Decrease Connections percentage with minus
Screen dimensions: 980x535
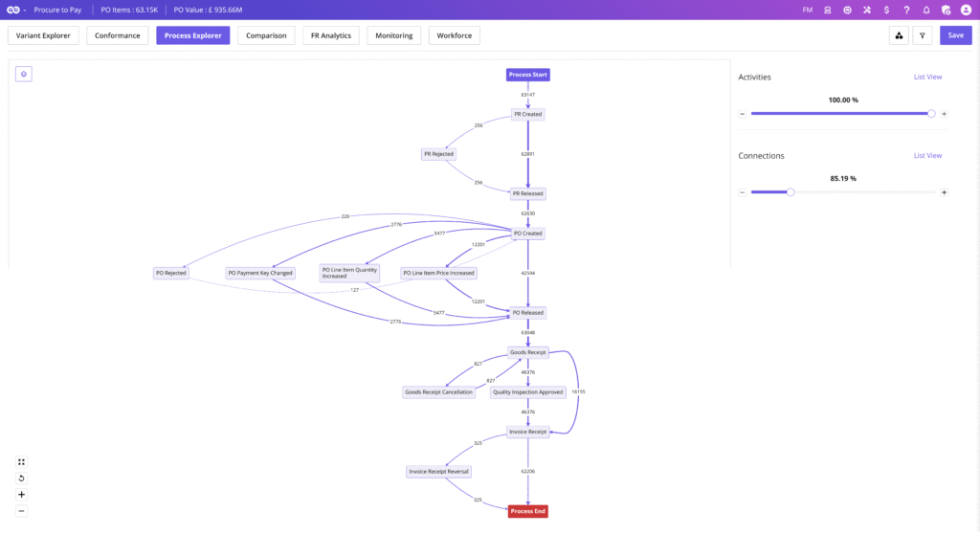click(x=743, y=192)
